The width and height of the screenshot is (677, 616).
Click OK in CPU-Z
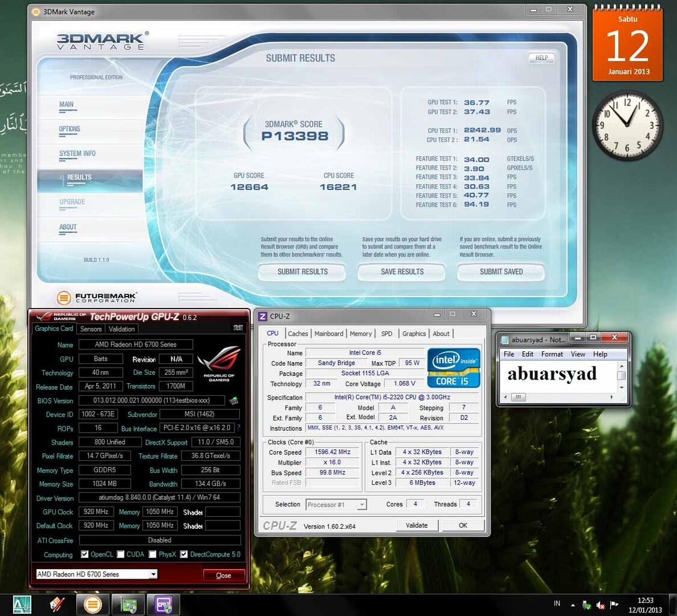pos(463,525)
